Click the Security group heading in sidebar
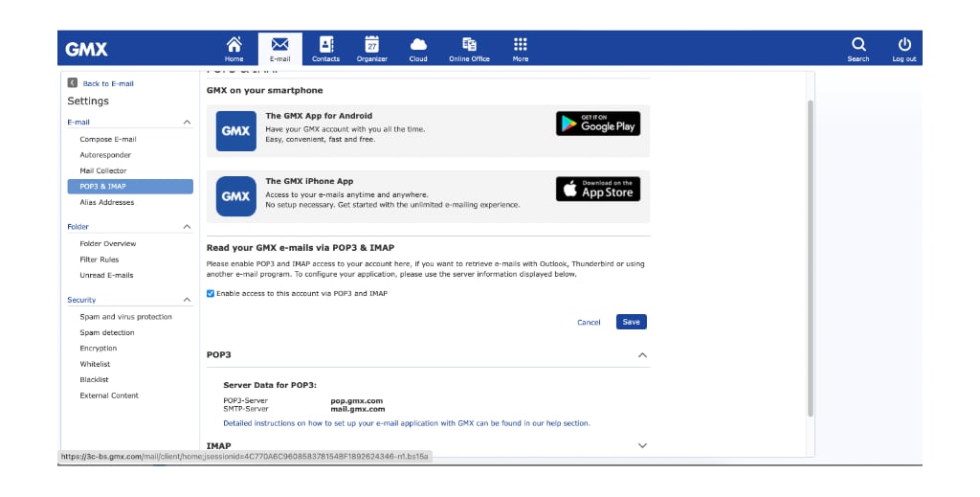 click(x=82, y=300)
